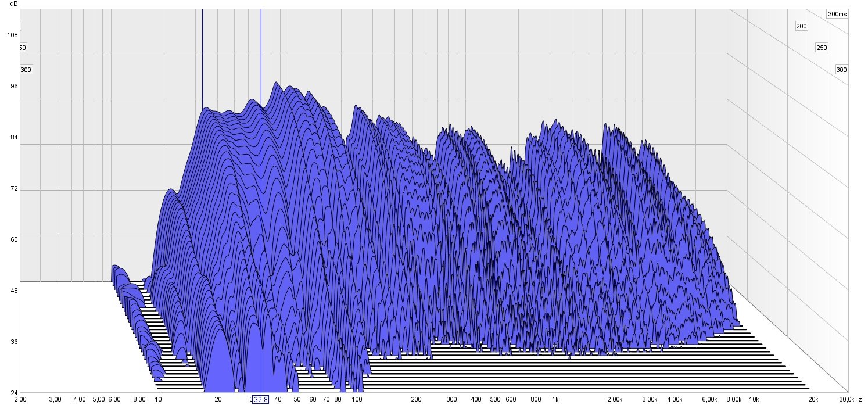Click the dB unit label

pyautogui.click(x=14, y=4)
